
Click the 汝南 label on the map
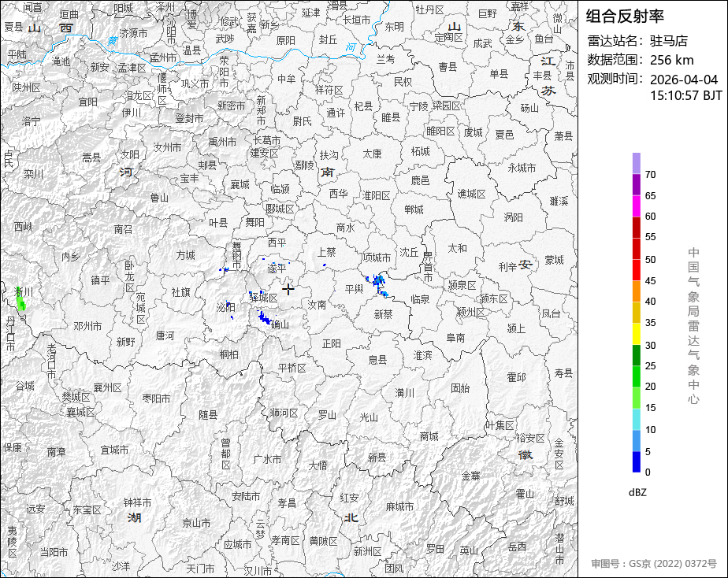pyautogui.click(x=317, y=305)
